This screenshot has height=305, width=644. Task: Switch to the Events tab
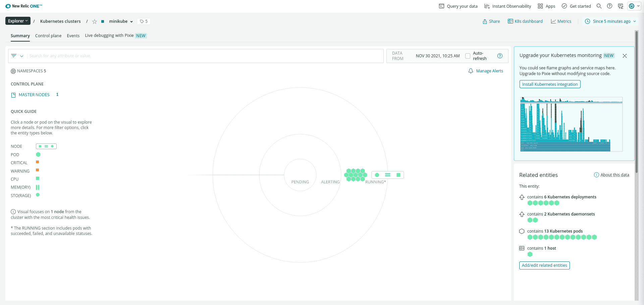tap(73, 36)
